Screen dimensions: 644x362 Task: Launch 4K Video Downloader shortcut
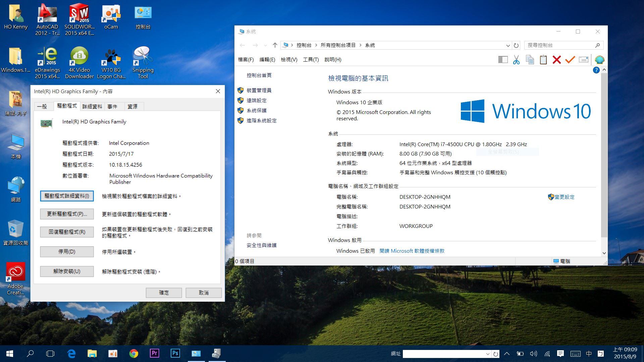coord(79,63)
